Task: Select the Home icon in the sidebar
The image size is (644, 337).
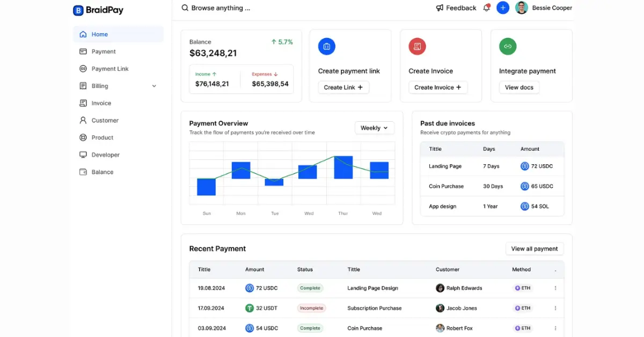Action: tap(83, 34)
